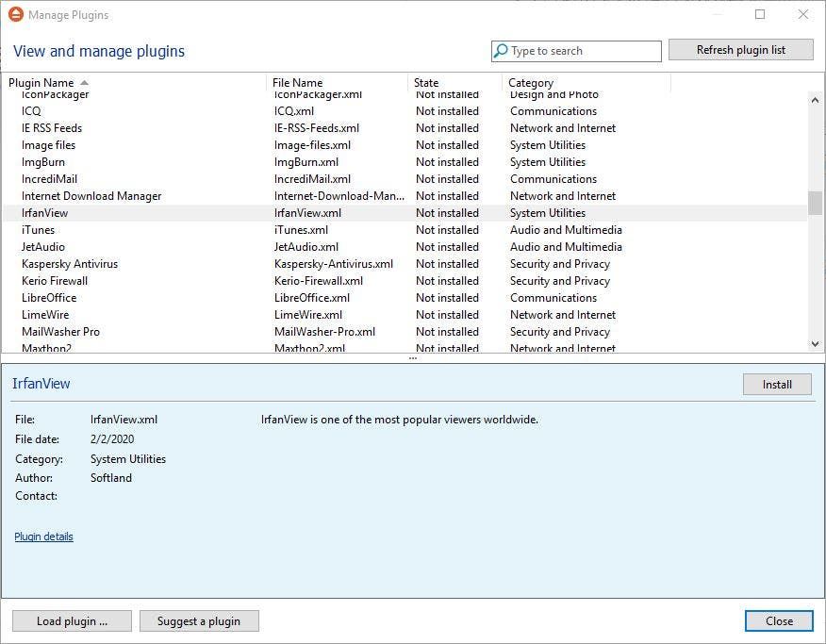The width and height of the screenshot is (826, 644).
Task: Click the IE-RSS-Feeds.xml file name
Action: [x=317, y=128]
